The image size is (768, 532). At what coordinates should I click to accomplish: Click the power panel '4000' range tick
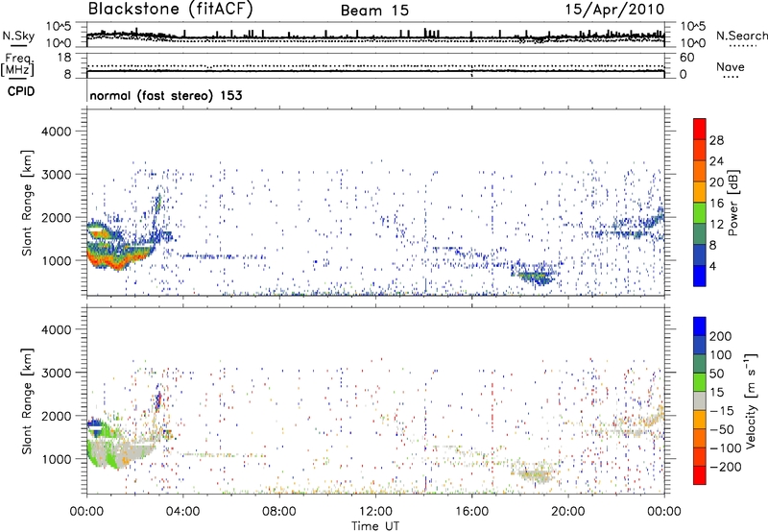(57, 132)
